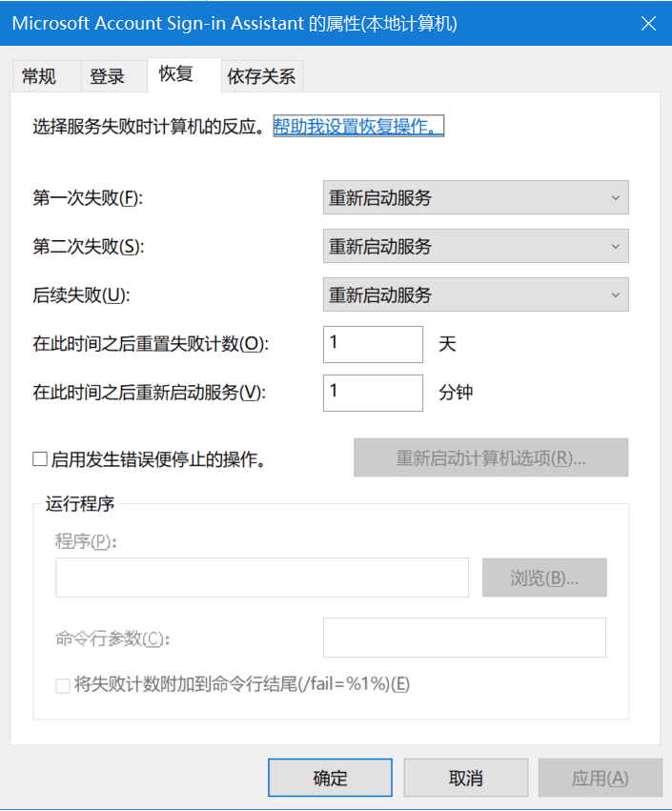The image size is (672, 811).
Task: Click the 命令行参数 input field
Action: (x=464, y=638)
